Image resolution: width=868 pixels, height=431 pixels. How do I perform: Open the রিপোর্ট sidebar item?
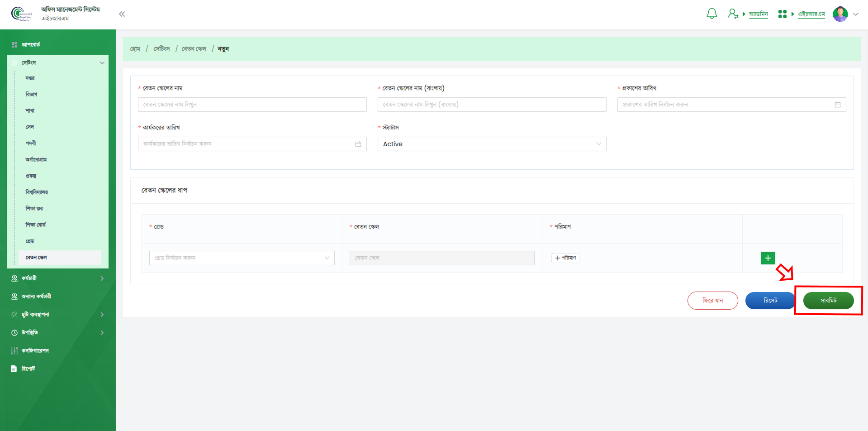(x=28, y=369)
